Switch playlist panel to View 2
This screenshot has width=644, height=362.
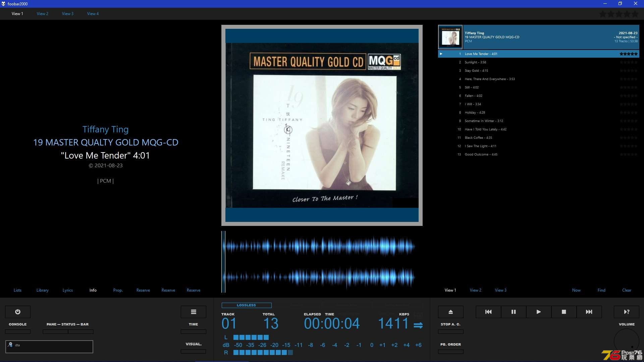point(476,290)
